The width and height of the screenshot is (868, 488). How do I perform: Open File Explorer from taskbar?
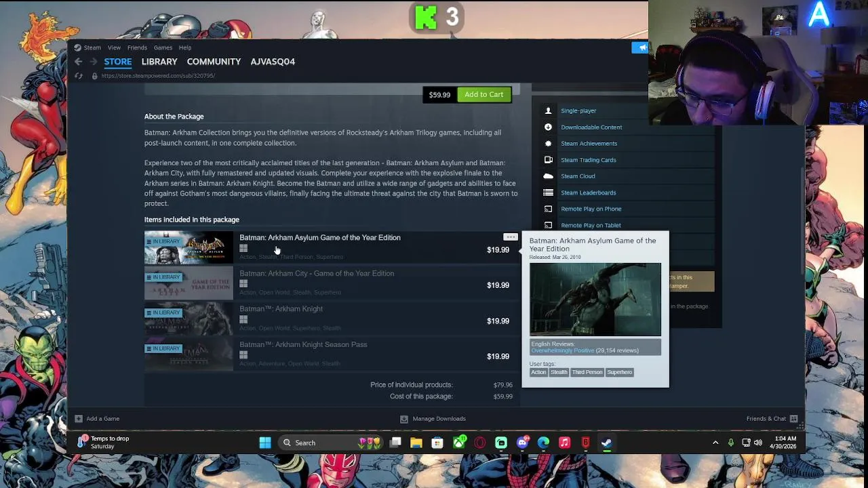pos(416,443)
